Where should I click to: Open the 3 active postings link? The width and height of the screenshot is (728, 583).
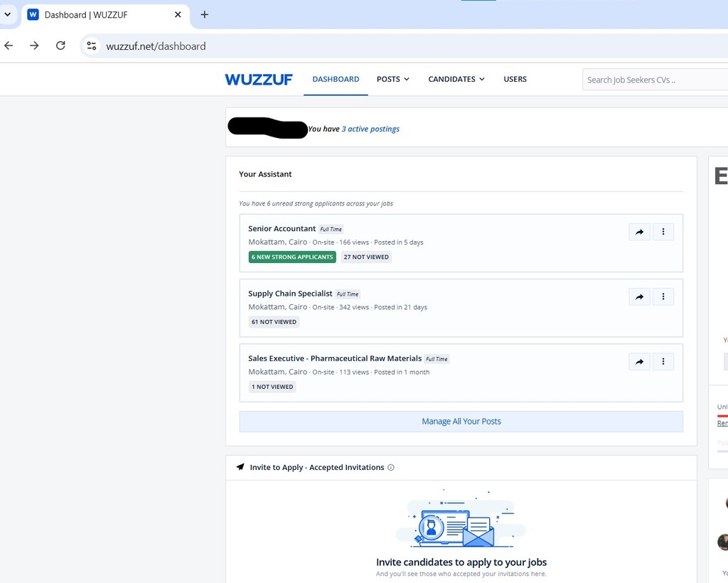370,129
